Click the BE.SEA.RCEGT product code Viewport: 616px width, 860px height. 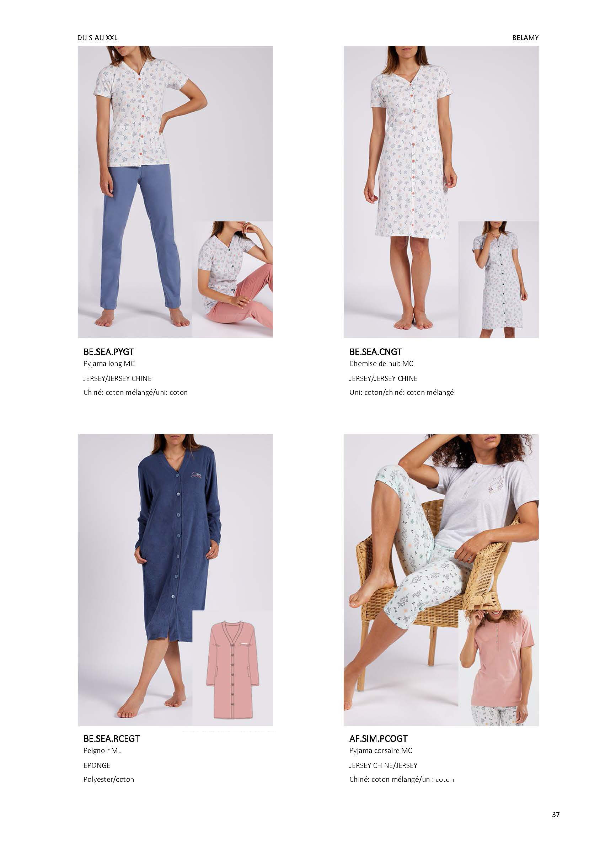[112, 739]
